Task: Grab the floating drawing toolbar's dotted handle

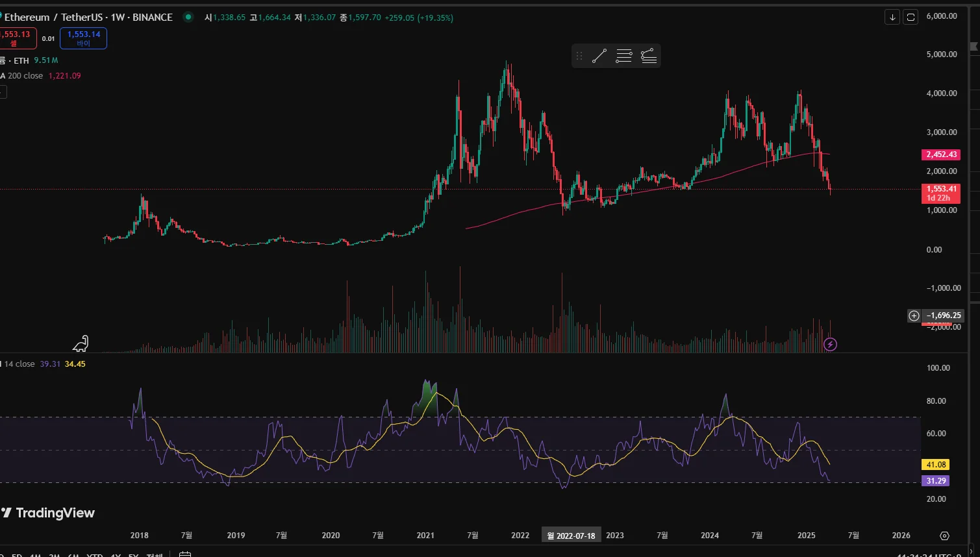Action: tap(579, 56)
